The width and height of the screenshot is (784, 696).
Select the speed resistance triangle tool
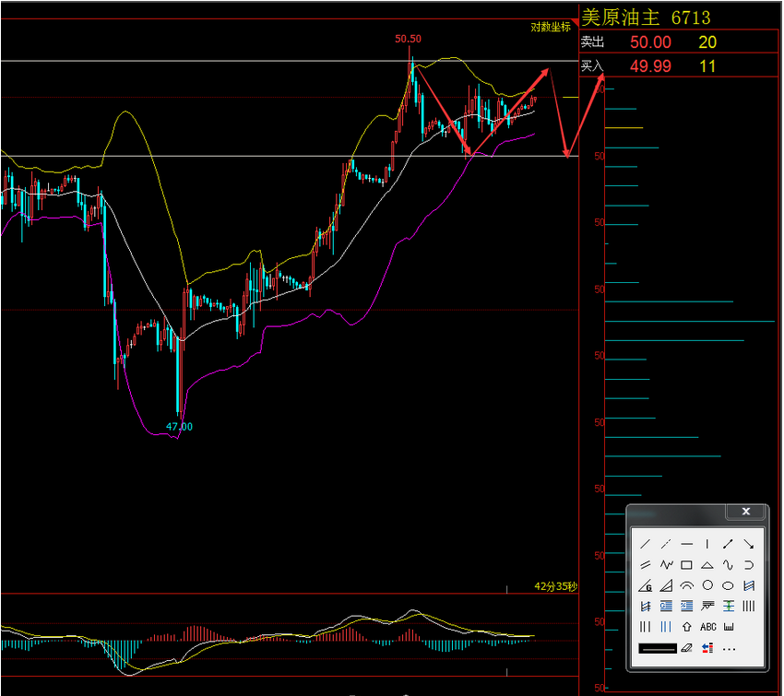point(666,585)
